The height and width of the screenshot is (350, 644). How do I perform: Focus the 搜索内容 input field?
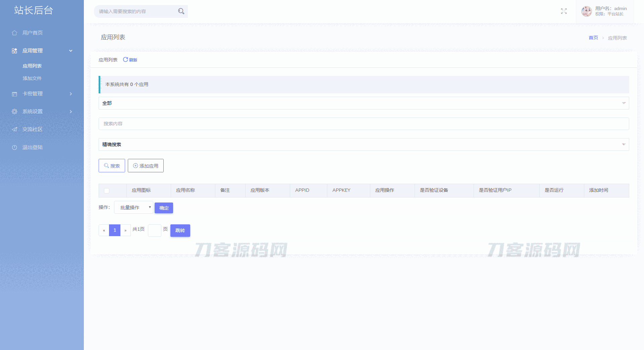pos(364,124)
